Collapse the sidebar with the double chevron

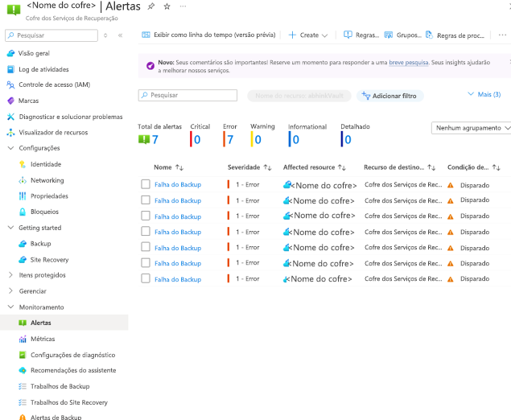(x=120, y=35)
